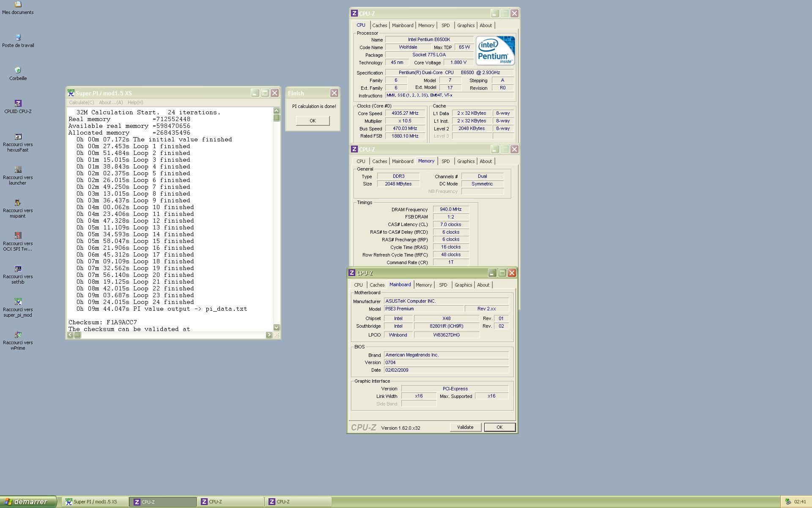Click the Name field Intel Pentium E6500K
This screenshot has height=508, width=812.
(x=429, y=39)
